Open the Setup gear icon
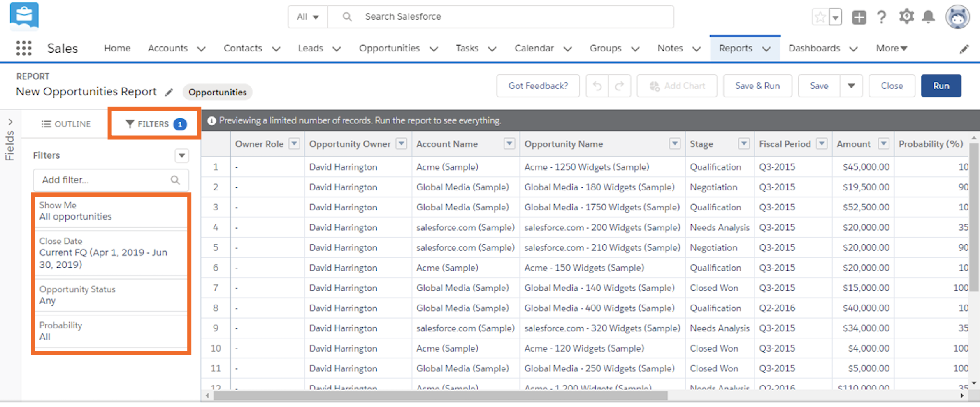The image size is (980, 407). click(x=906, y=16)
